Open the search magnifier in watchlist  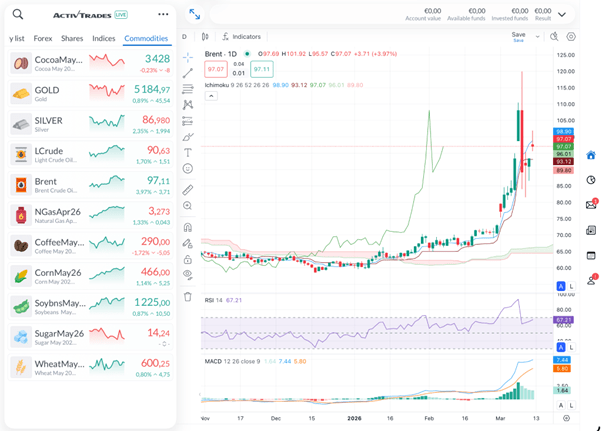[17, 14]
